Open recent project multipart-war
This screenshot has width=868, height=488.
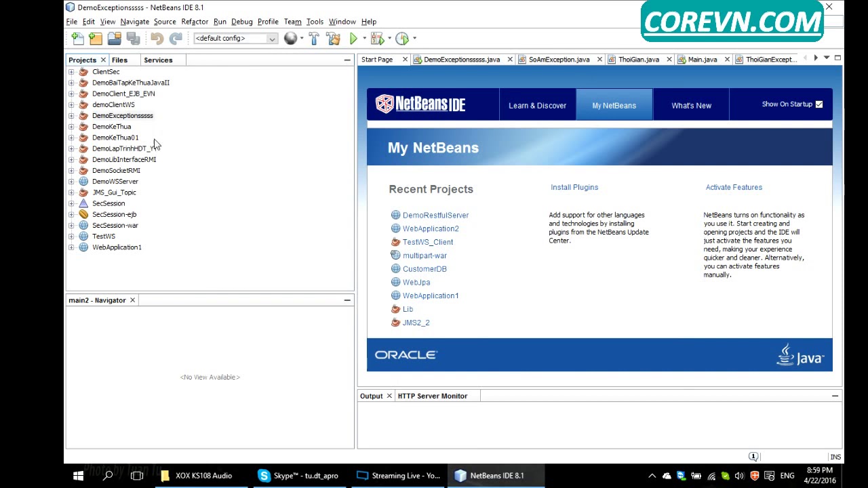click(x=425, y=256)
